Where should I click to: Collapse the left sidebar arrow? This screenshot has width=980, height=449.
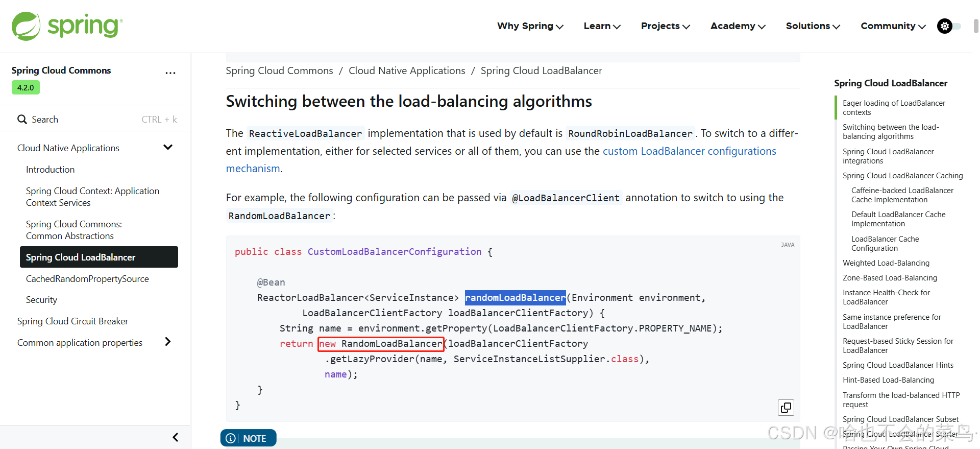coord(175,437)
